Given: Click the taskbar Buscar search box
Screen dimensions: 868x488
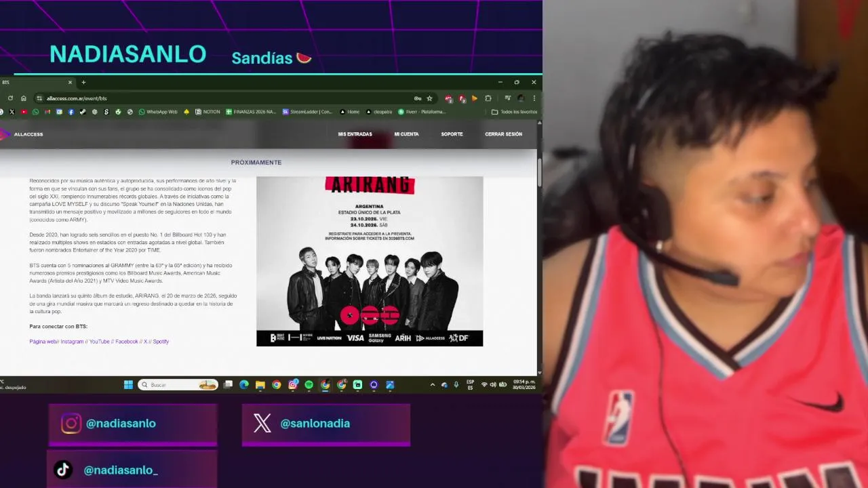Looking at the screenshot, I should (x=178, y=385).
